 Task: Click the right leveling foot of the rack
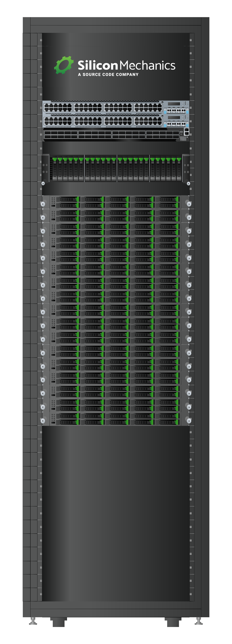coord(199,621)
